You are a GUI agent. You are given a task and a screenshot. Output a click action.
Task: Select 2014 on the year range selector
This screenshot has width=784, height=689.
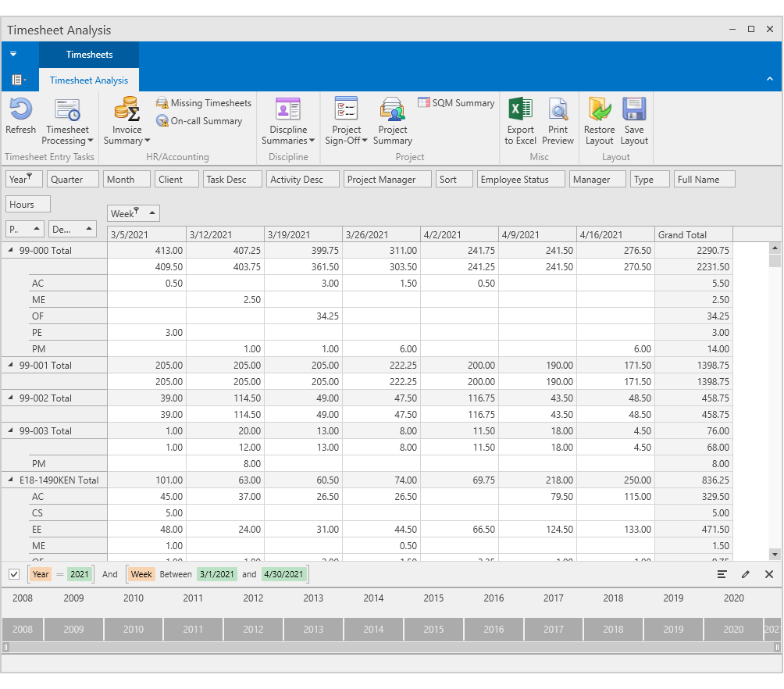point(373,628)
